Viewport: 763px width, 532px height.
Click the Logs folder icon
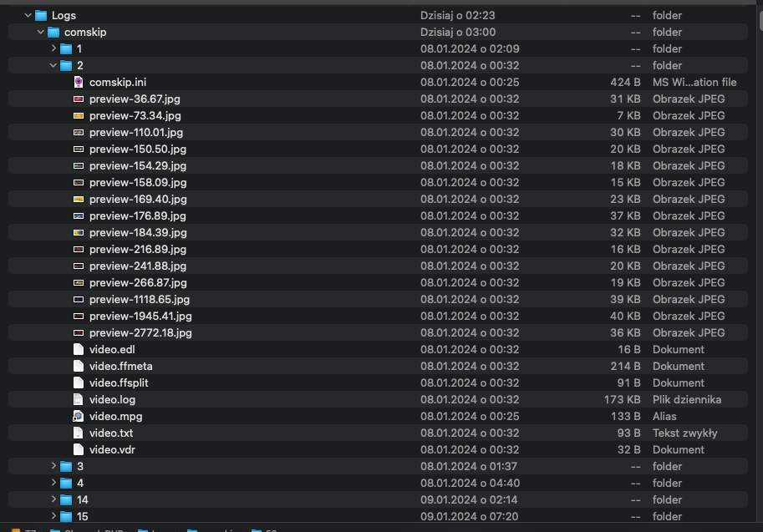41,15
